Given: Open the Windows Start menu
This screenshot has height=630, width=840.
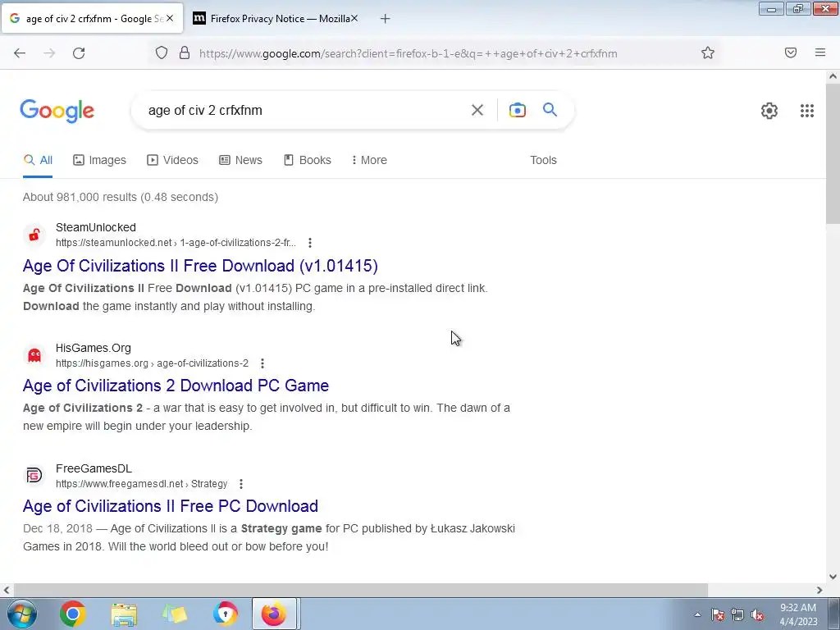Looking at the screenshot, I should pos(22,614).
